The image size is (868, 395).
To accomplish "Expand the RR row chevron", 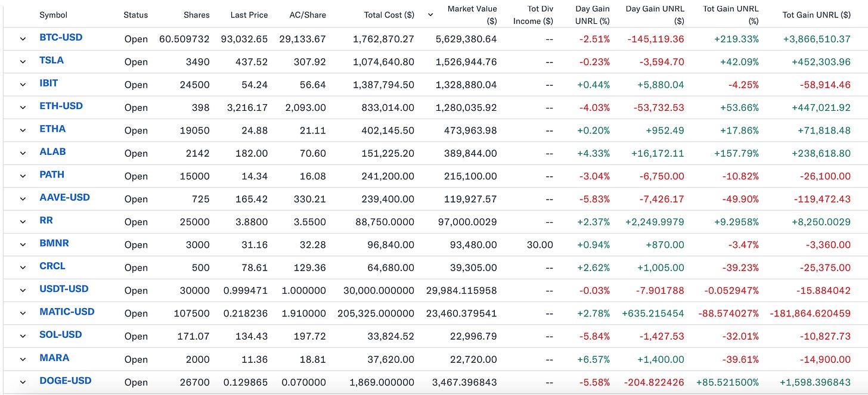I will [23, 222].
